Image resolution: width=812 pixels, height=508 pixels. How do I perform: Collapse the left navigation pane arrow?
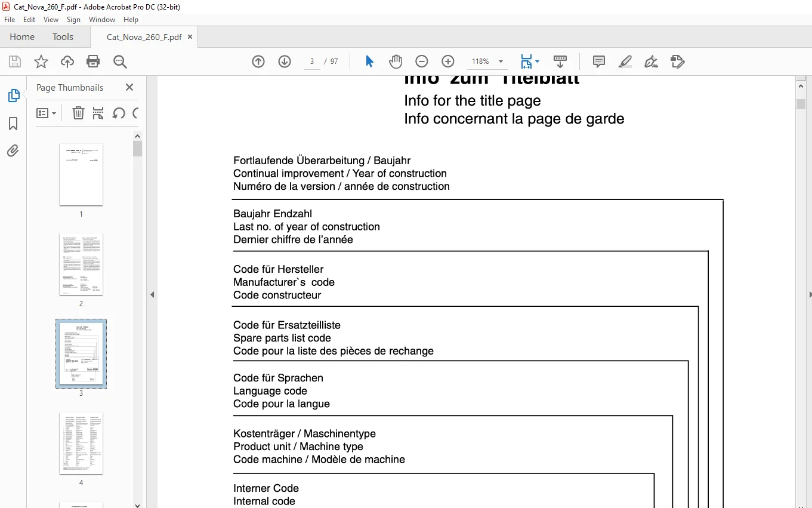[152, 294]
